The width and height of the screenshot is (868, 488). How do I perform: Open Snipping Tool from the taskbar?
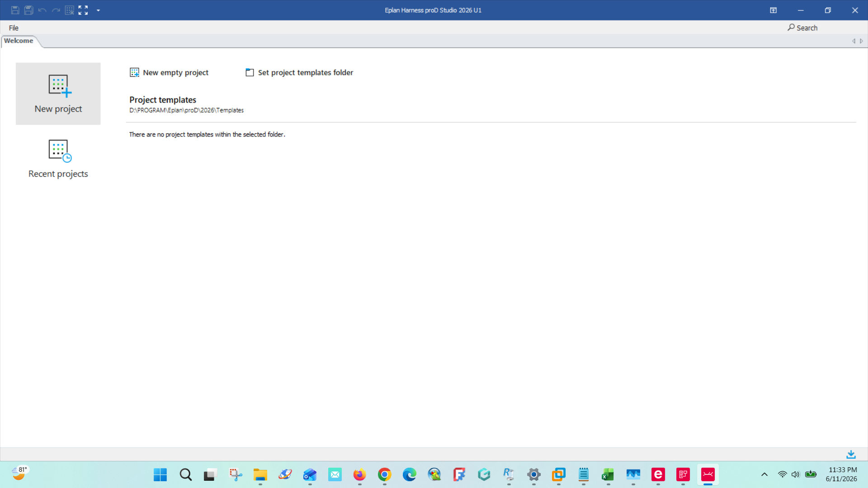coord(236,475)
